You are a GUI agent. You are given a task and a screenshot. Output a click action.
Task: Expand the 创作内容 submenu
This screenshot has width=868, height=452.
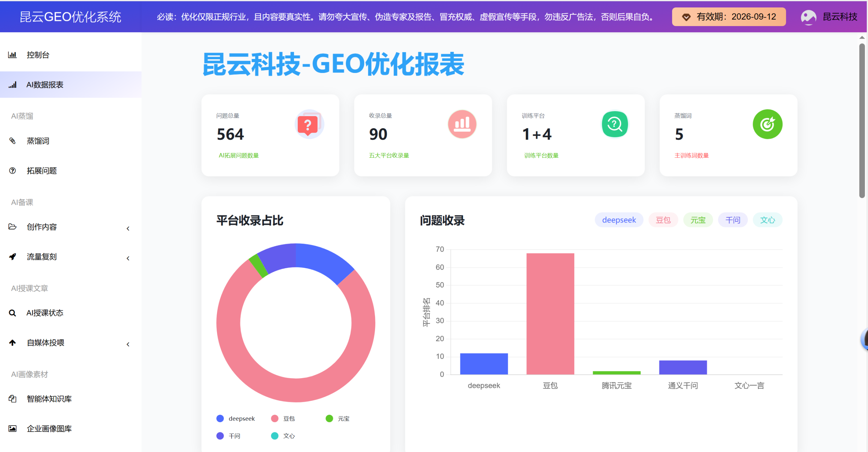tap(128, 228)
